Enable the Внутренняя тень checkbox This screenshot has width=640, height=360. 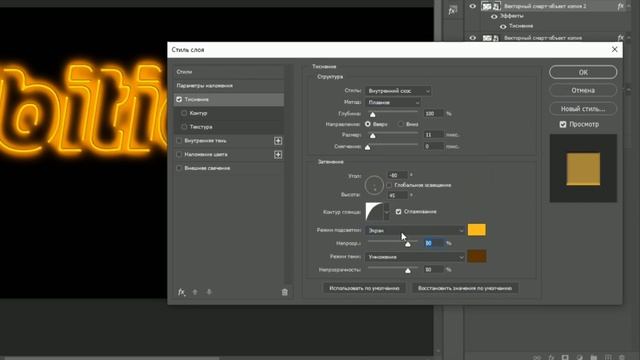(x=179, y=141)
